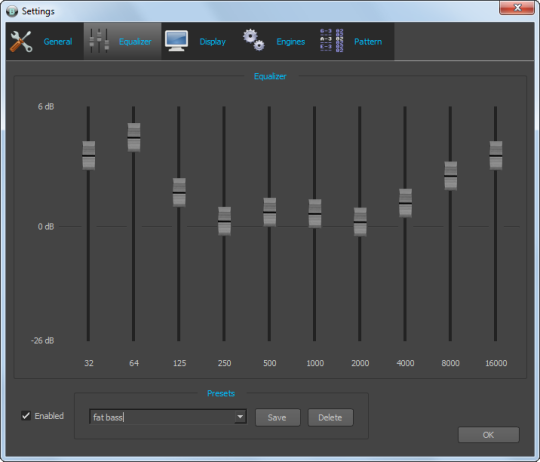This screenshot has height=462, width=540.
Task: Click the monitor Display icon
Action: [176, 41]
